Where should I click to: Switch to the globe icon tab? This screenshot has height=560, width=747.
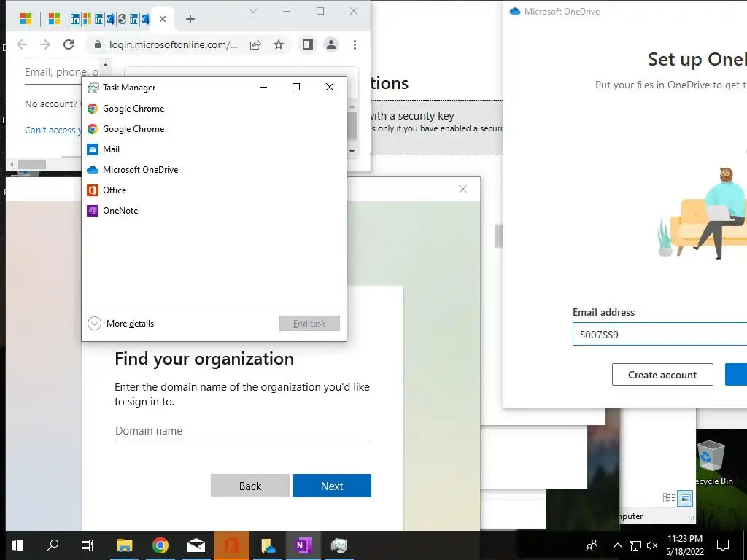[123, 19]
